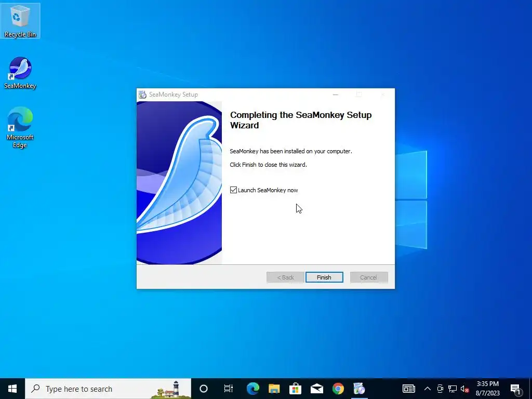Image resolution: width=532 pixels, height=399 pixels.
Task: Open the Action Center notifications icon
Action: [516, 389]
